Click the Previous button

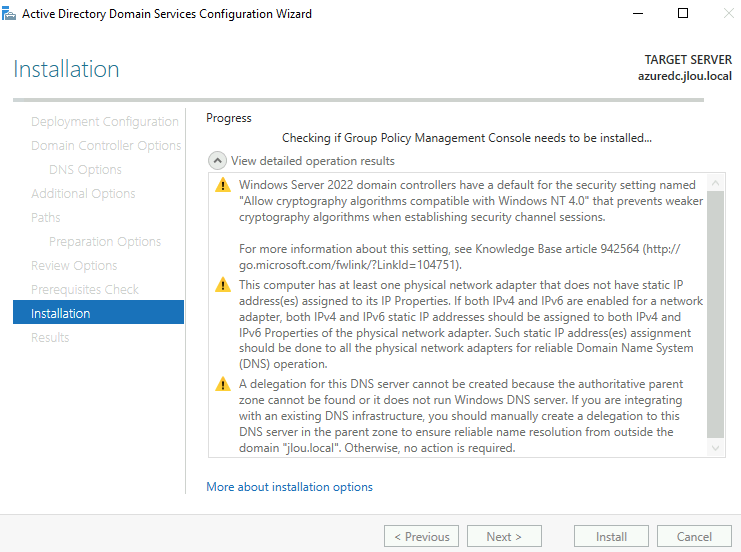tap(421, 536)
